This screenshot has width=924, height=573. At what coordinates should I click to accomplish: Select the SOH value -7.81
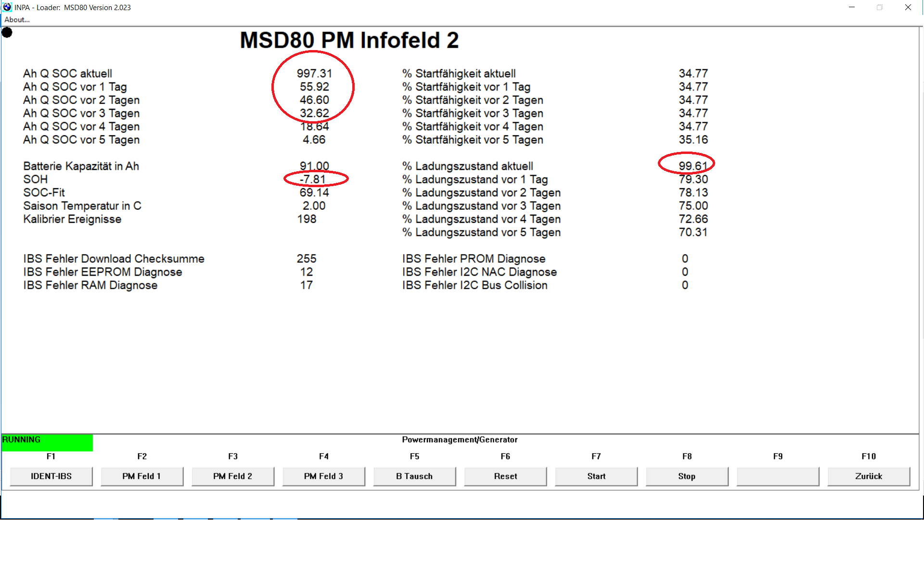pyautogui.click(x=313, y=179)
